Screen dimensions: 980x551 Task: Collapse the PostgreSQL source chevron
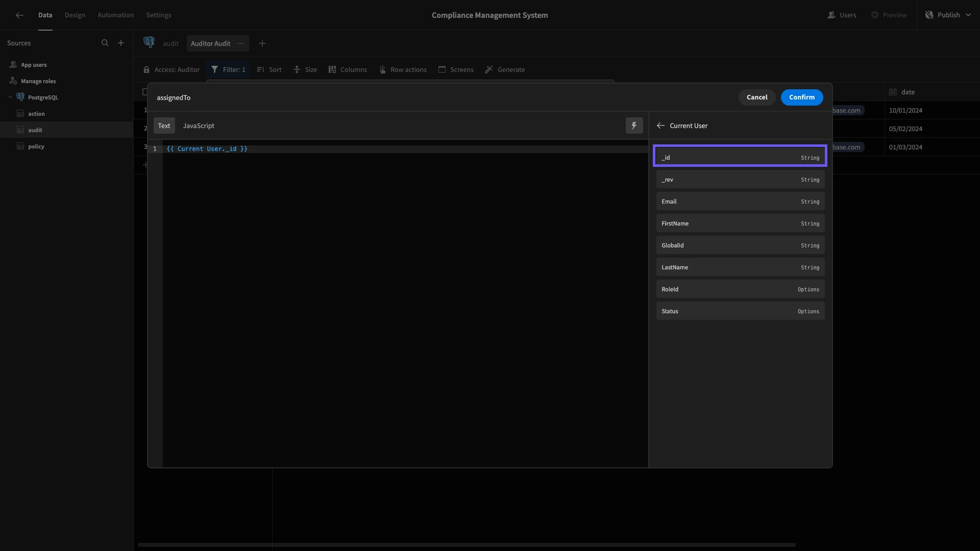click(10, 97)
